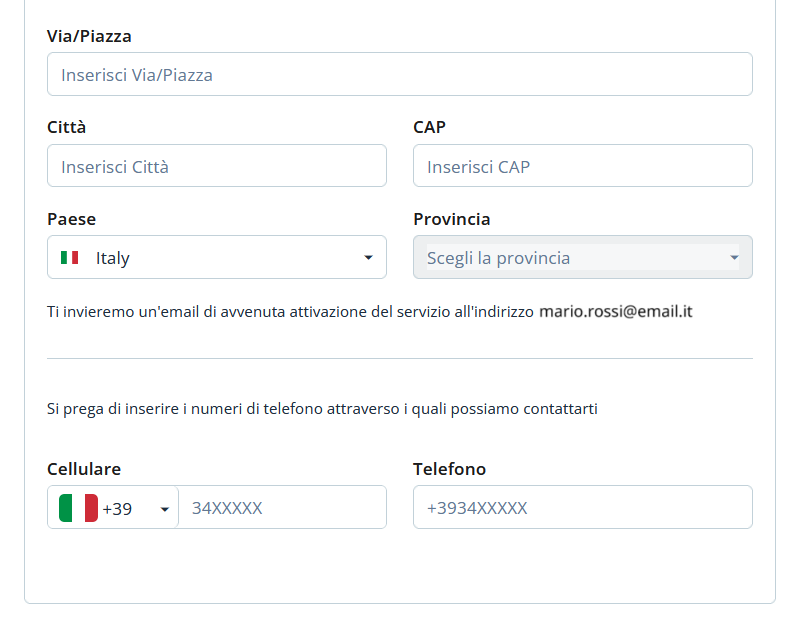797x642 pixels.
Task: Click the Italian flag in Paese selector
Action: 69,258
